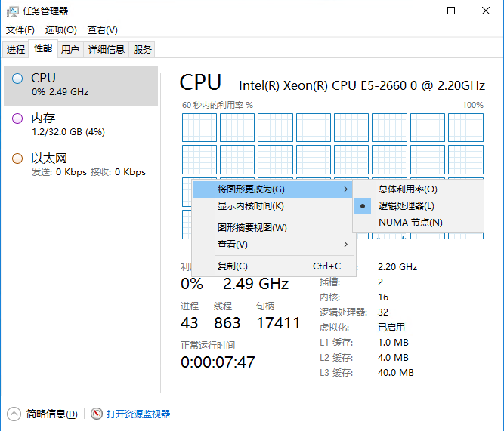This screenshot has height=431, width=504.
Task: Select NUMA 节点(N) graph option
Action: tap(418, 223)
